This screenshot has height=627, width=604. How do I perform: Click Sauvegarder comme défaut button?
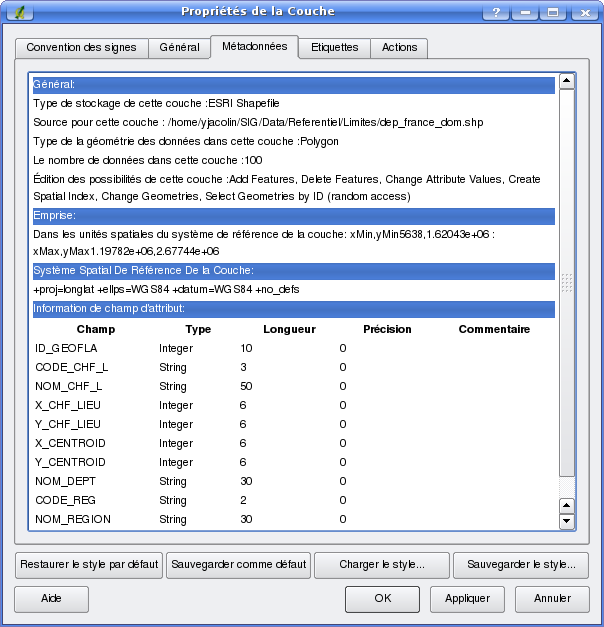[238, 565]
